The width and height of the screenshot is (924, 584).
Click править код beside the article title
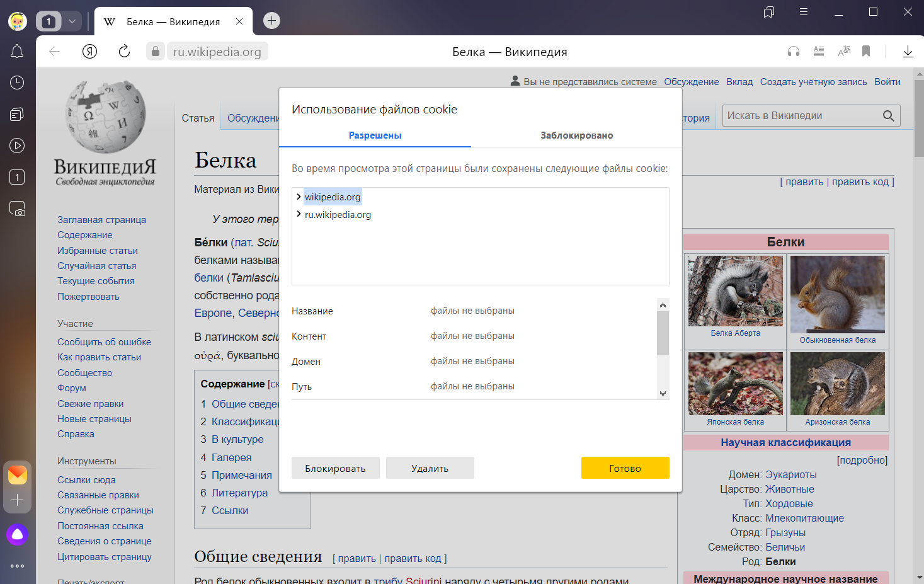click(860, 181)
